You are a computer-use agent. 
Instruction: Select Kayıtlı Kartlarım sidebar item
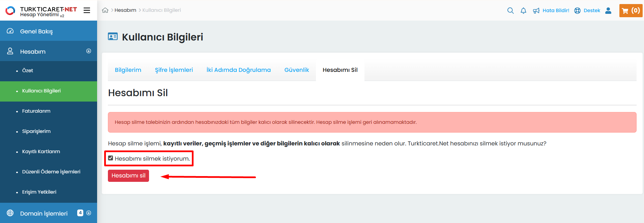(x=41, y=151)
